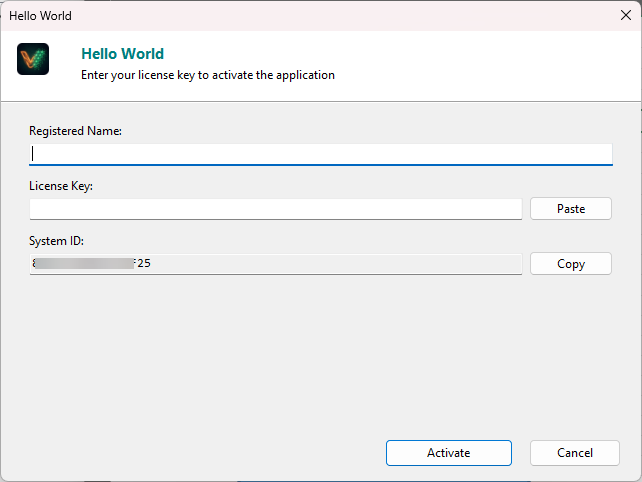Screen dimensions: 642x482
Task: Click the 'License Key:' label
Action: click(x=61, y=186)
